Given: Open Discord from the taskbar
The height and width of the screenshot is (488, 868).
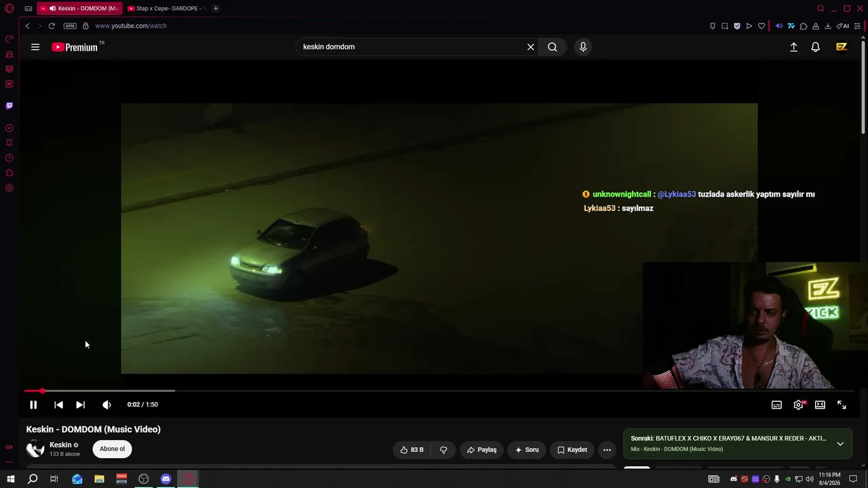Looking at the screenshot, I should click(x=166, y=479).
